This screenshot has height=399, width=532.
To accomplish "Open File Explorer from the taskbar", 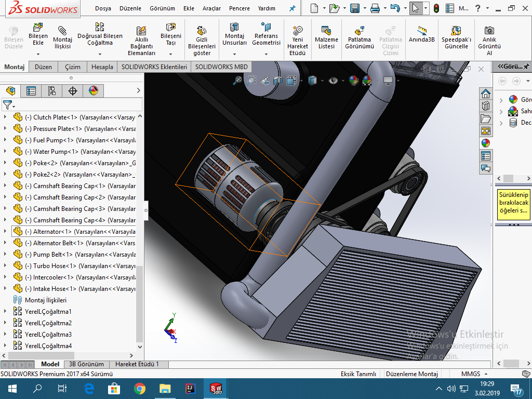I will (x=165, y=389).
